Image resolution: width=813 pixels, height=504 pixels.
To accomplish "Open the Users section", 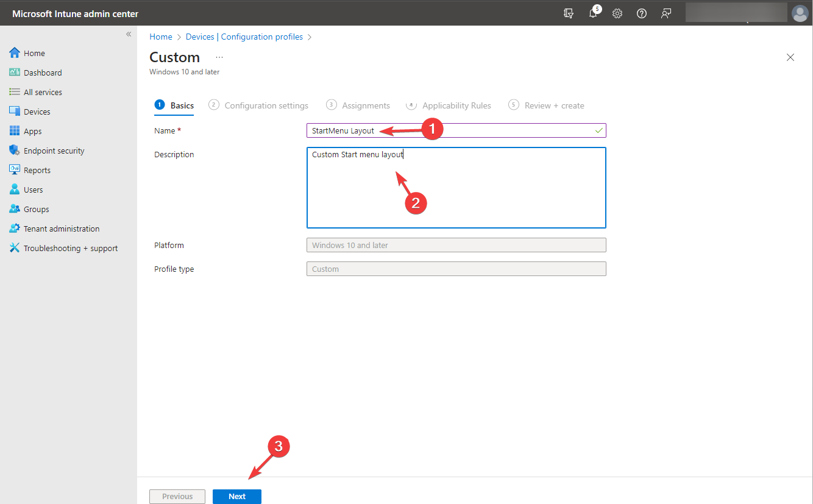I will coord(32,189).
